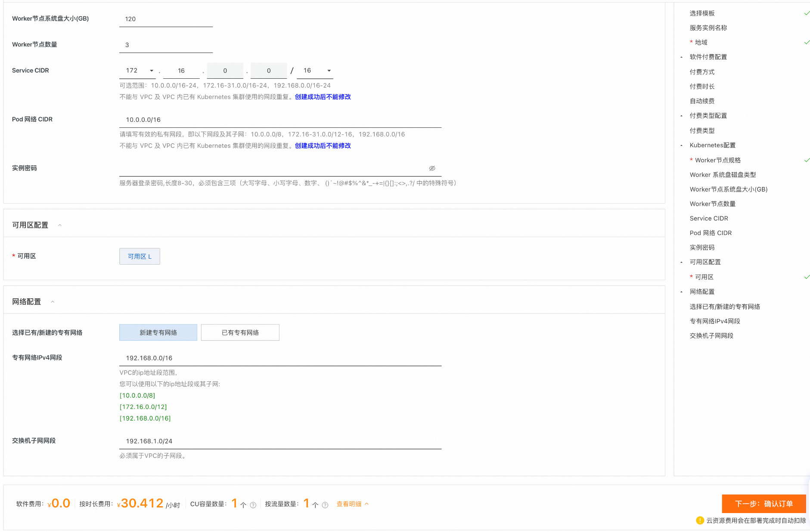
Task: Select 已有专有网络 option
Action: point(240,332)
